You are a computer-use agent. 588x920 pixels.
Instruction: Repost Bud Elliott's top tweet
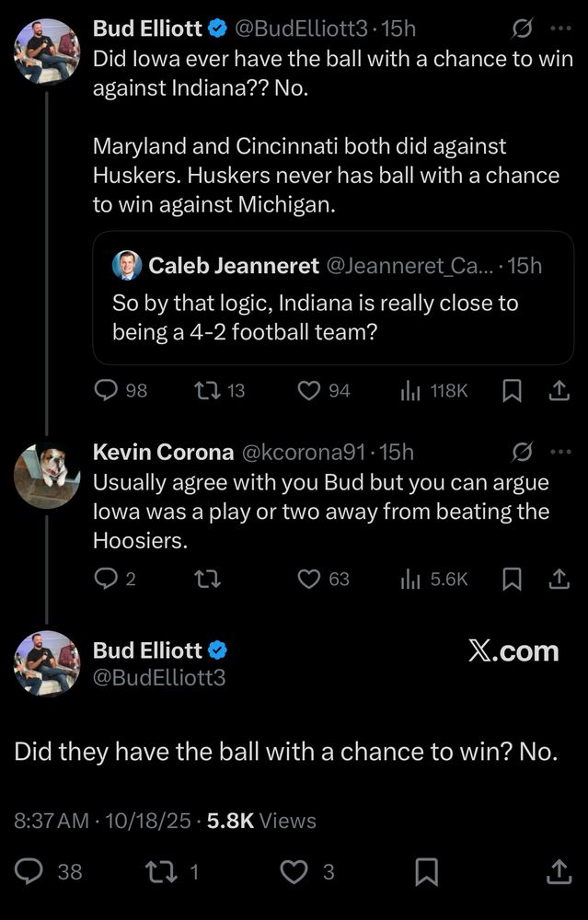click(x=207, y=391)
